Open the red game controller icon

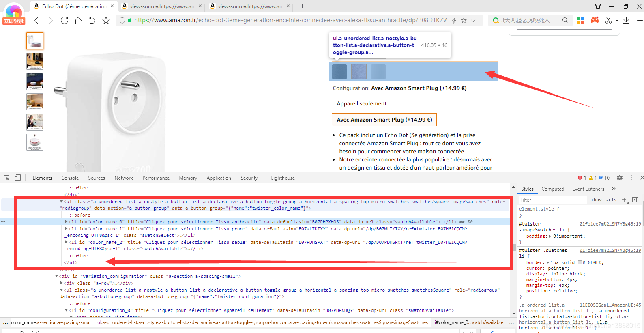pos(595,20)
